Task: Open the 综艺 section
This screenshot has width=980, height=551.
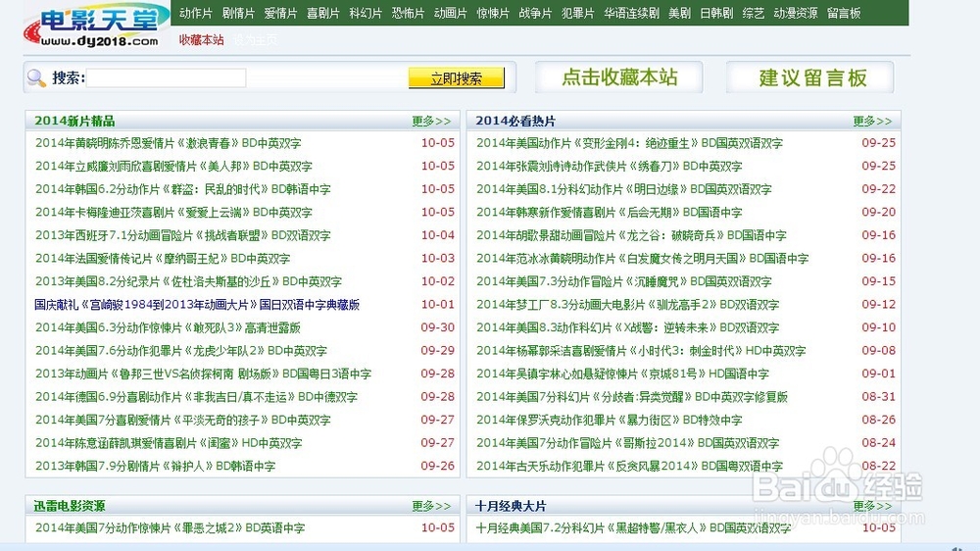Action: pos(753,13)
